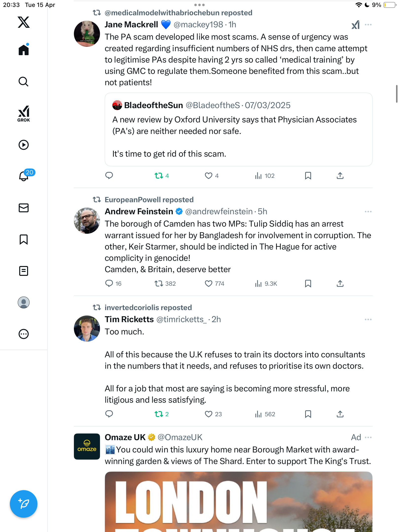Viewport: 399px width, 532px height.
Task: Open quoted BladeoftheSun post
Action: 238,129
